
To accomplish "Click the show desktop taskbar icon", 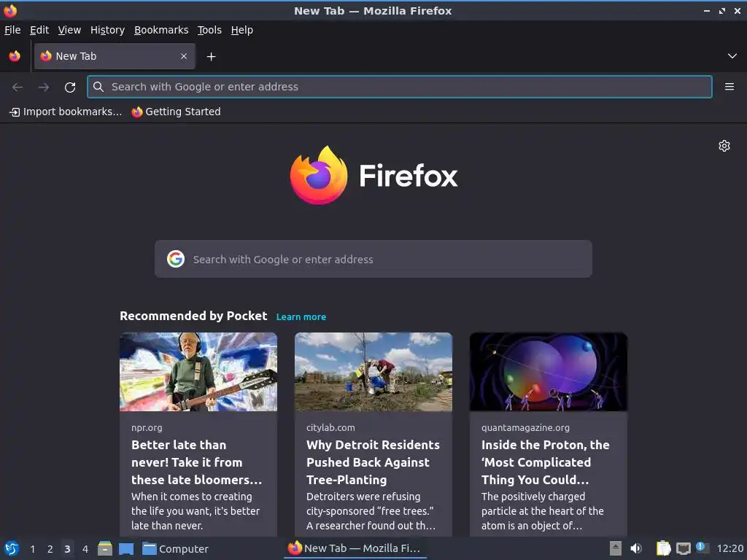I will [126, 549].
